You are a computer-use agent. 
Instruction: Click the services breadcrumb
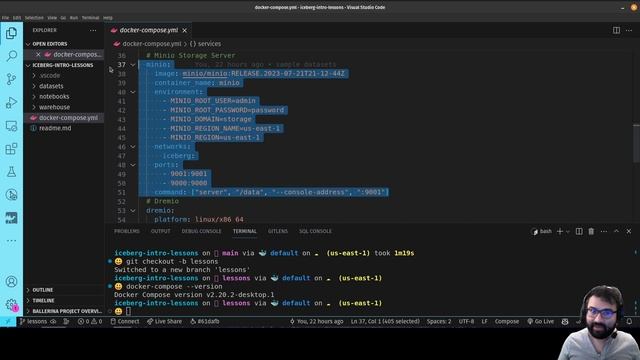(x=205, y=44)
